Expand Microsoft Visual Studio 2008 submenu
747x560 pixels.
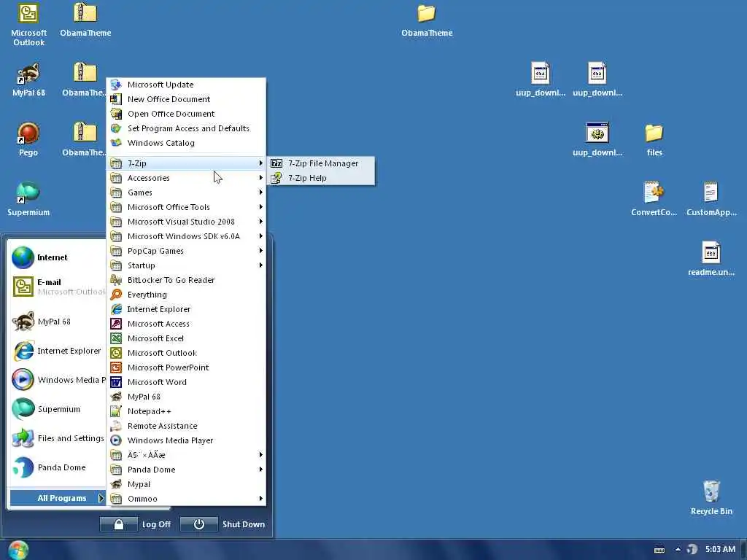coord(186,222)
